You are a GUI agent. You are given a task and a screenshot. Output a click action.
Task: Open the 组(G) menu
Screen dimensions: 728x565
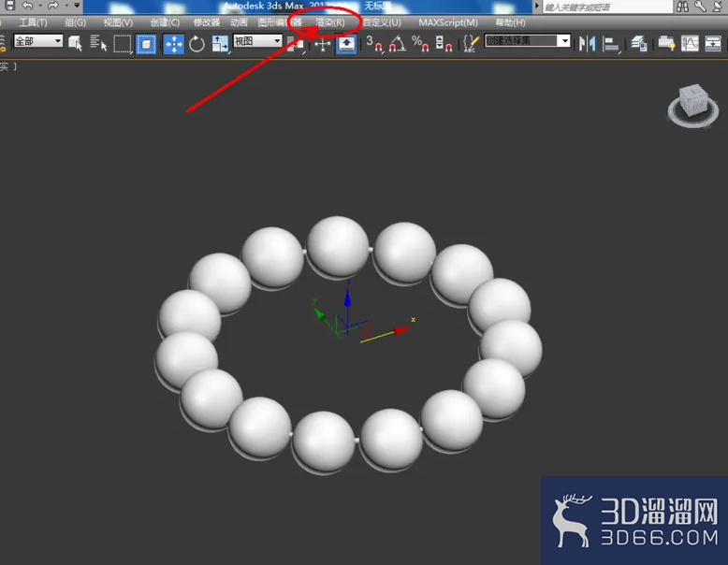point(75,22)
